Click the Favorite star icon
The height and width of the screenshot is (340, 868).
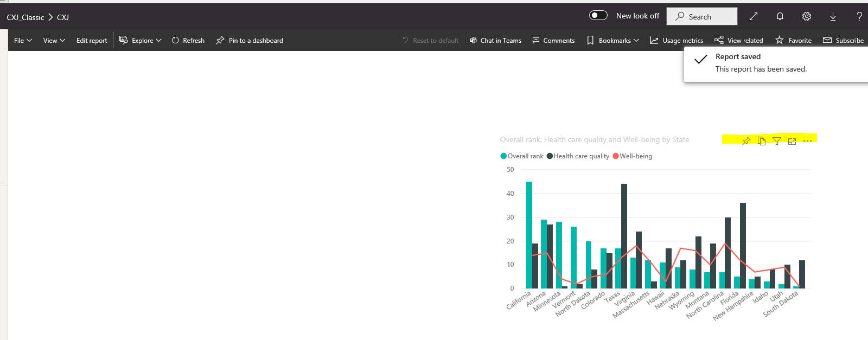point(780,40)
